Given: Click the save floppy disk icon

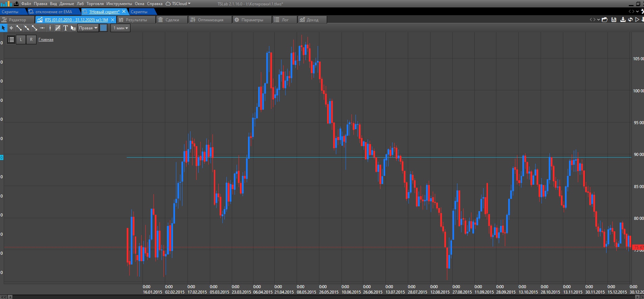Looking at the screenshot, I should click(x=614, y=20).
